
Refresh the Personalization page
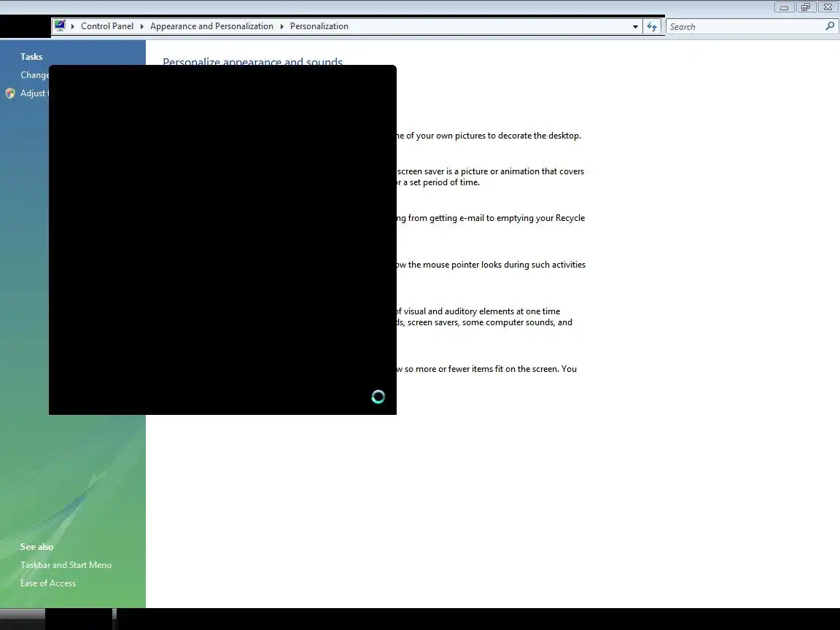coord(651,26)
